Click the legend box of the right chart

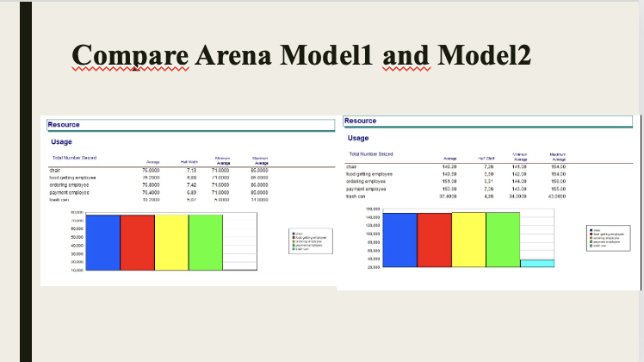click(608, 238)
